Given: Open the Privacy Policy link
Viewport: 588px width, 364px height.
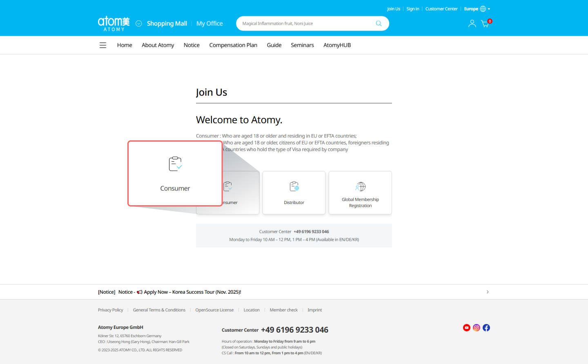Looking at the screenshot, I should point(110,310).
